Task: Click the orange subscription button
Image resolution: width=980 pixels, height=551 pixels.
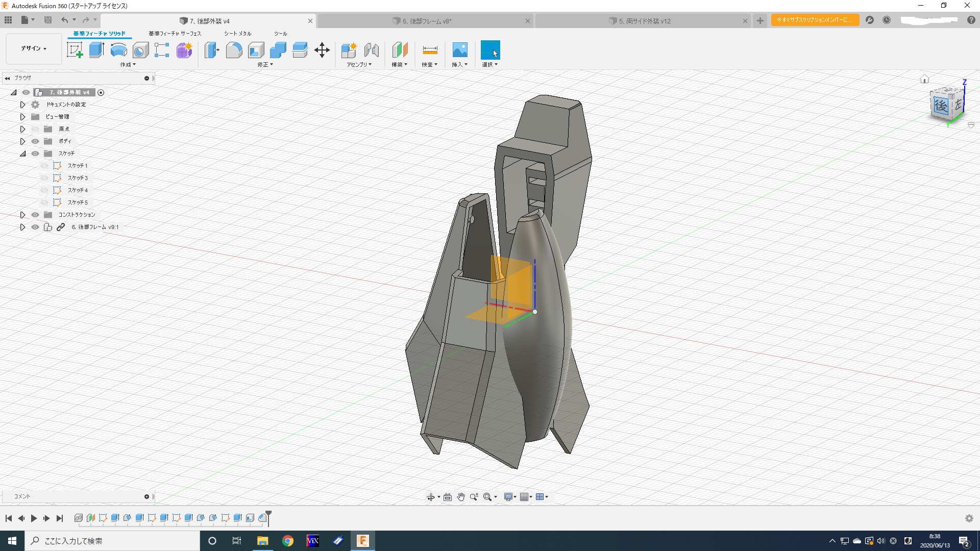Action: [x=815, y=20]
